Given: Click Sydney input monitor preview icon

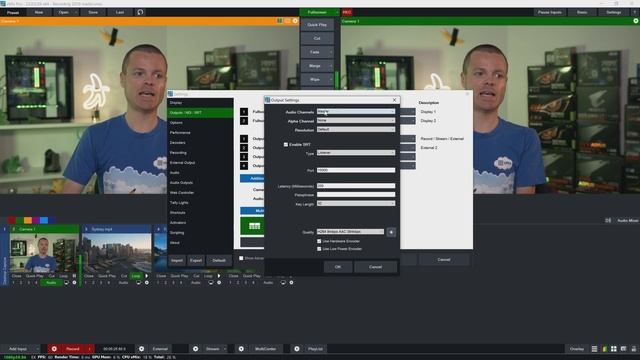Looking at the screenshot, I should (x=139, y=282).
